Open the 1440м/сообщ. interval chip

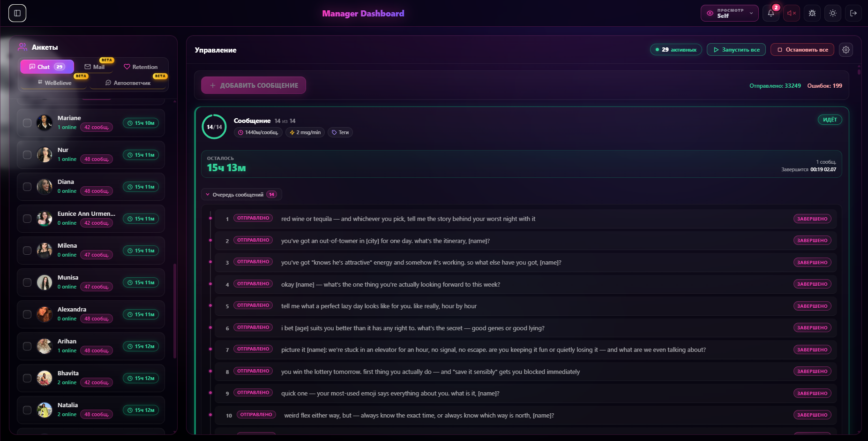(258, 132)
